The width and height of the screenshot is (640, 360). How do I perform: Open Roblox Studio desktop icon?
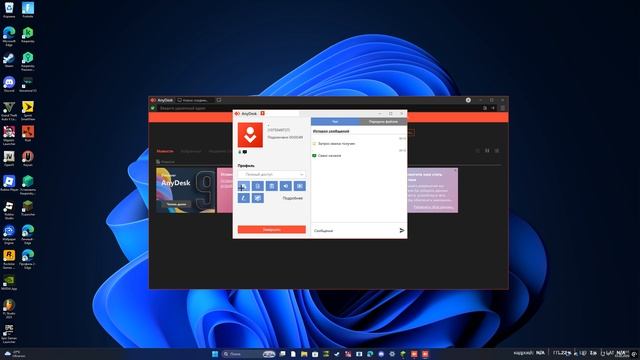(9, 210)
